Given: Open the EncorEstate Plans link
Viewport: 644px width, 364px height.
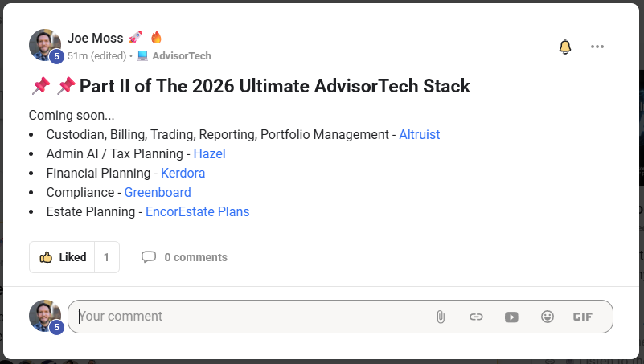Looking at the screenshot, I should click(x=198, y=212).
